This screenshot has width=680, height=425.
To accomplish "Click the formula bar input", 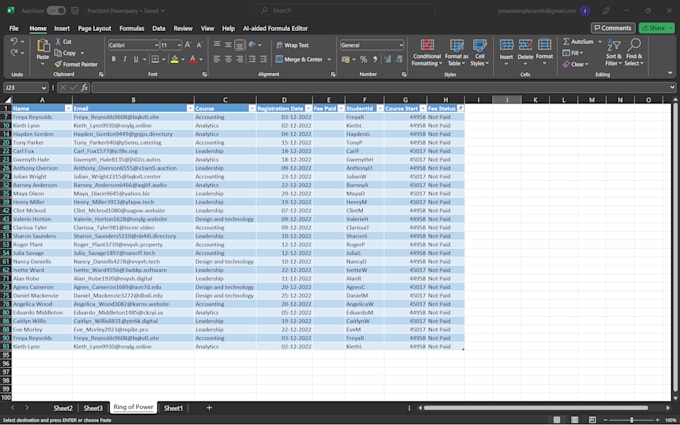I will pyautogui.click(x=380, y=88).
